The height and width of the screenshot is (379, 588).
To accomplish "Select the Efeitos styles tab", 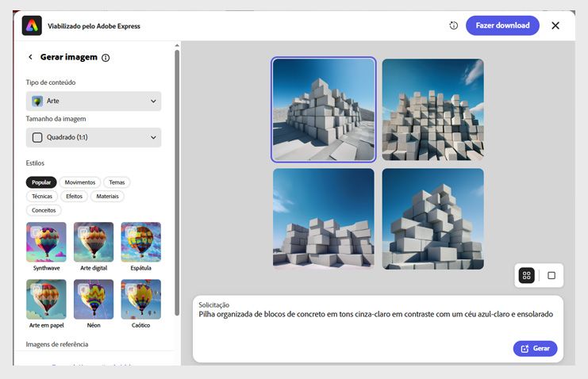I will pyautogui.click(x=74, y=196).
